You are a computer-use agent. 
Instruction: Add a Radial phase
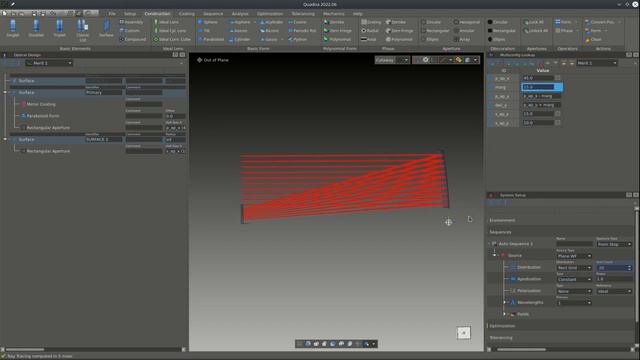point(370,31)
